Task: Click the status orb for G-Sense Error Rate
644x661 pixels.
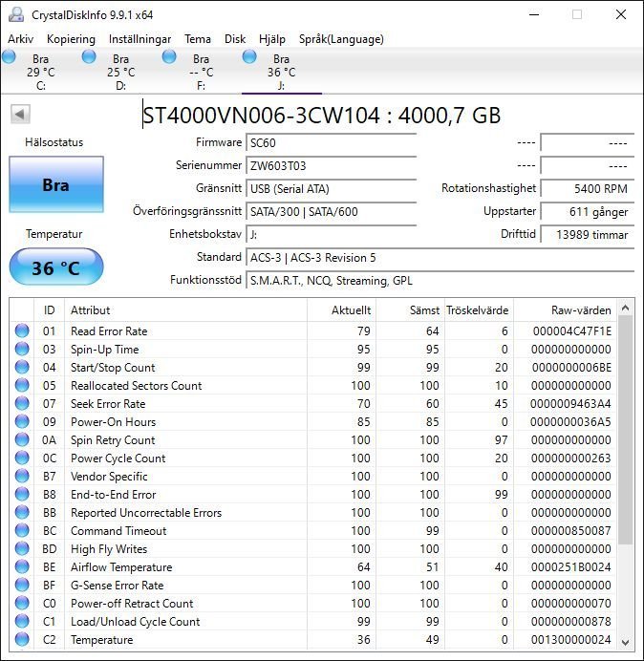Action: click(22, 585)
